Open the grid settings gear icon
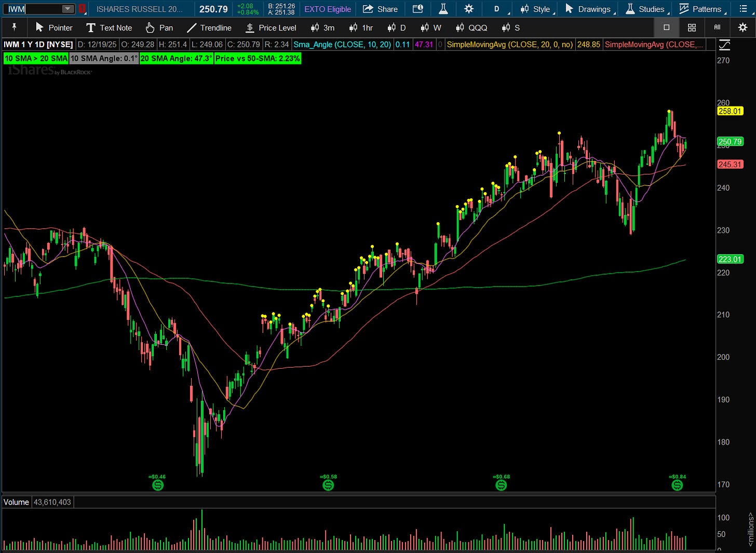Screen dimensions: 756x553 point(743,28)
